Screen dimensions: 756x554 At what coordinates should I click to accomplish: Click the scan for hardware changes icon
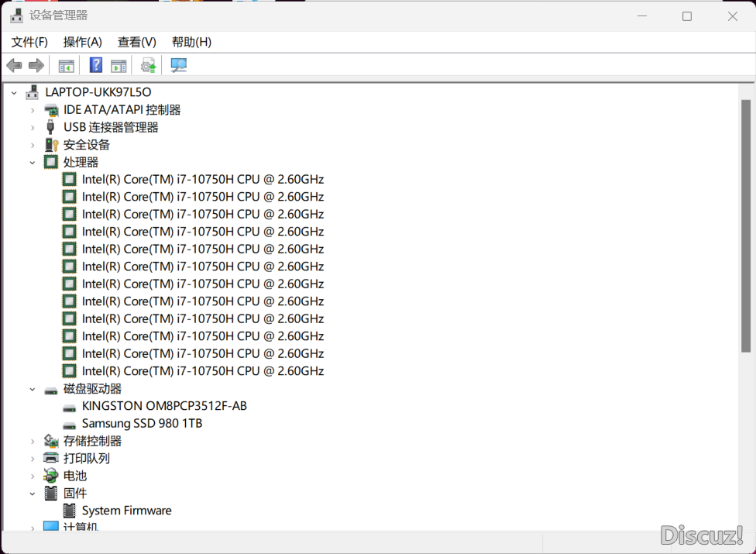[178, 66]
